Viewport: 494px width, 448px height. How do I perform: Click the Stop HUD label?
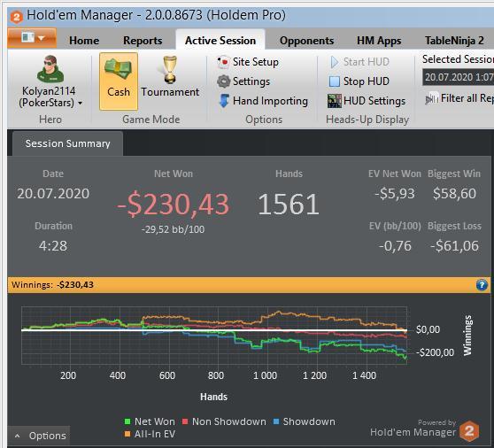[x=367, y=81]
